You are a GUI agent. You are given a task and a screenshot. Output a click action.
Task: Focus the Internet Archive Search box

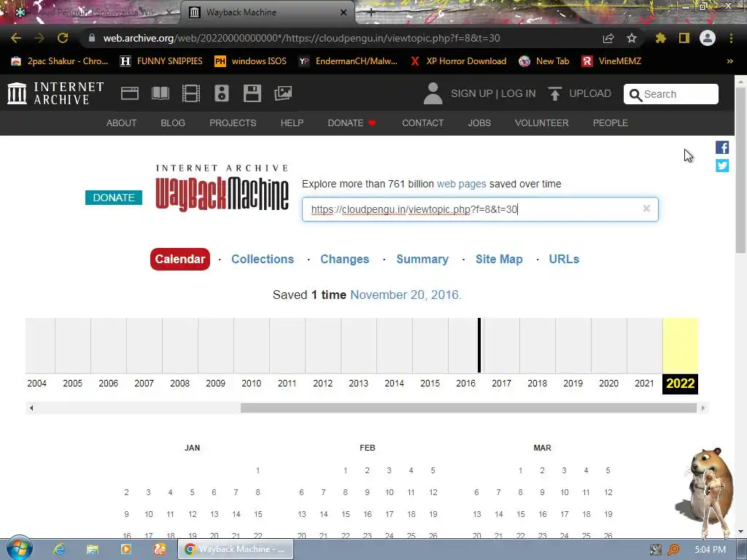[671, 94]
